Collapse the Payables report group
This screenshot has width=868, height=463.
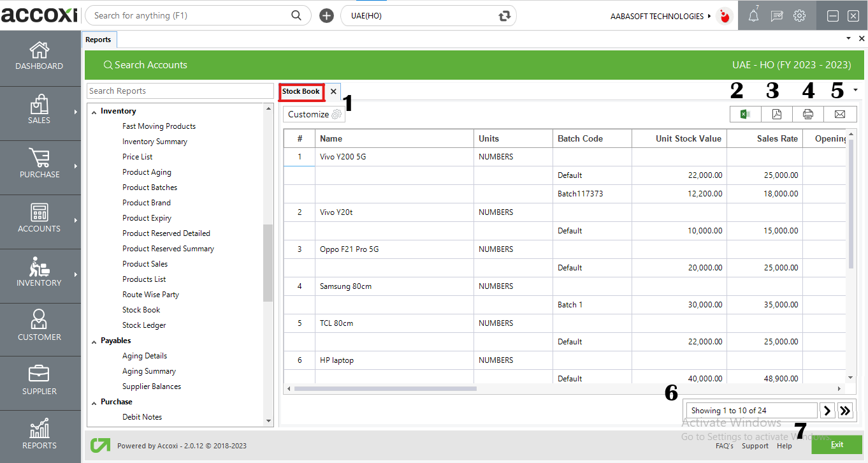(93, 341)
